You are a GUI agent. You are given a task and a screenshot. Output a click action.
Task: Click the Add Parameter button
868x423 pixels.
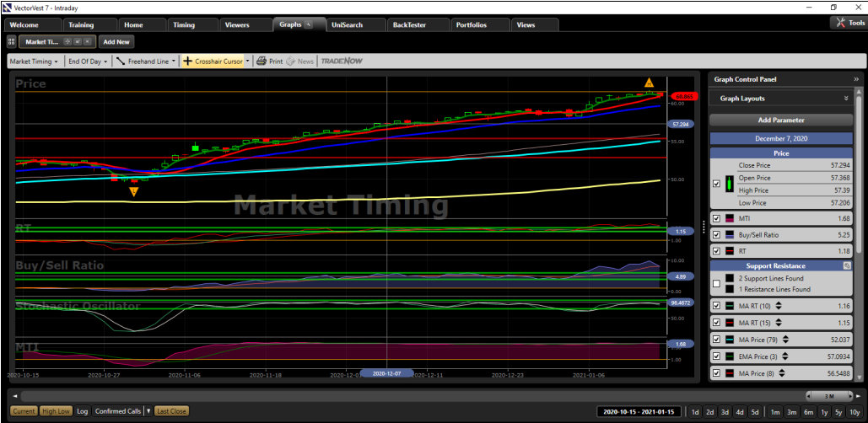pos(781,120)
